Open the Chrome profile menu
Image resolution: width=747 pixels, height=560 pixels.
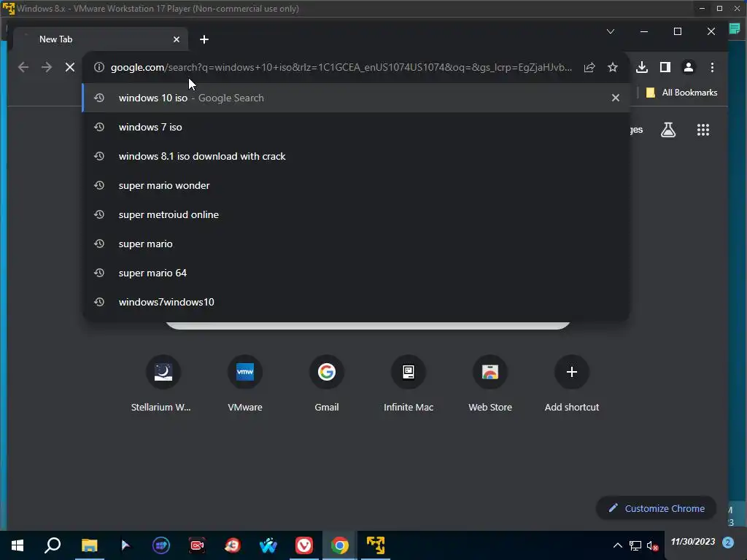click(x=689, y=67)
